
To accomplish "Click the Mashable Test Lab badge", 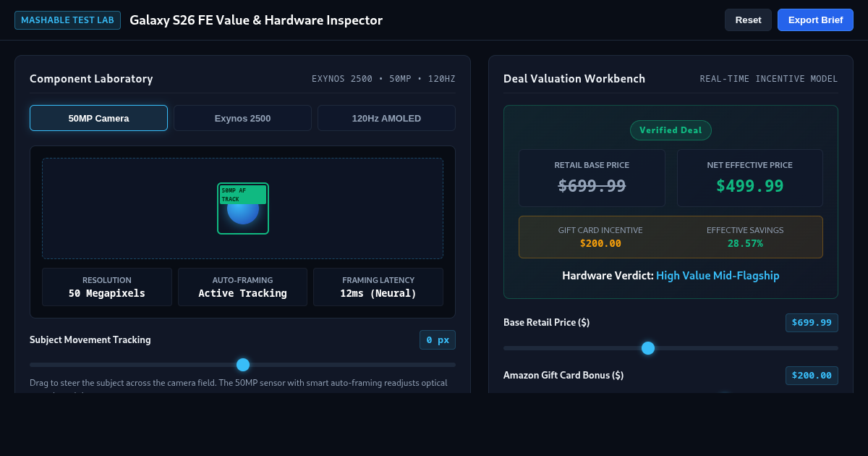I will click(67, 20).
